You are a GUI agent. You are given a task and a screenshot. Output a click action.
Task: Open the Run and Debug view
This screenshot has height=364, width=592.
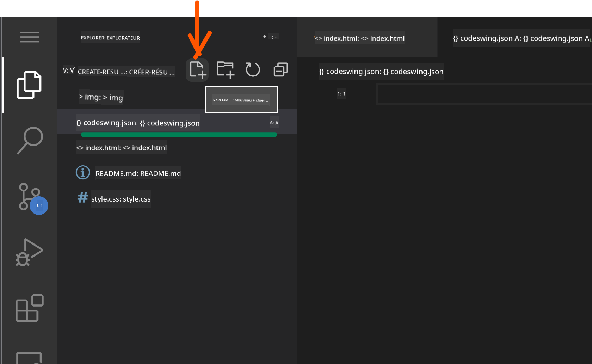tap(30, 252)
